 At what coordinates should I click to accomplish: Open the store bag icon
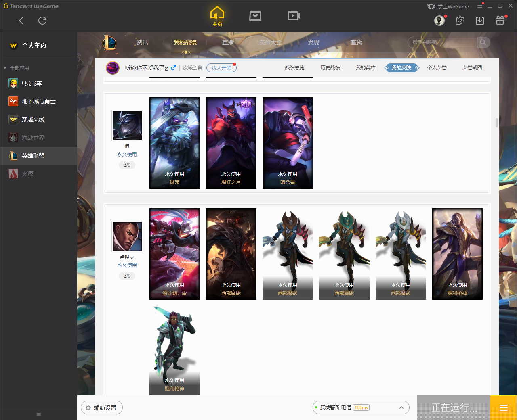click(255, 16)
